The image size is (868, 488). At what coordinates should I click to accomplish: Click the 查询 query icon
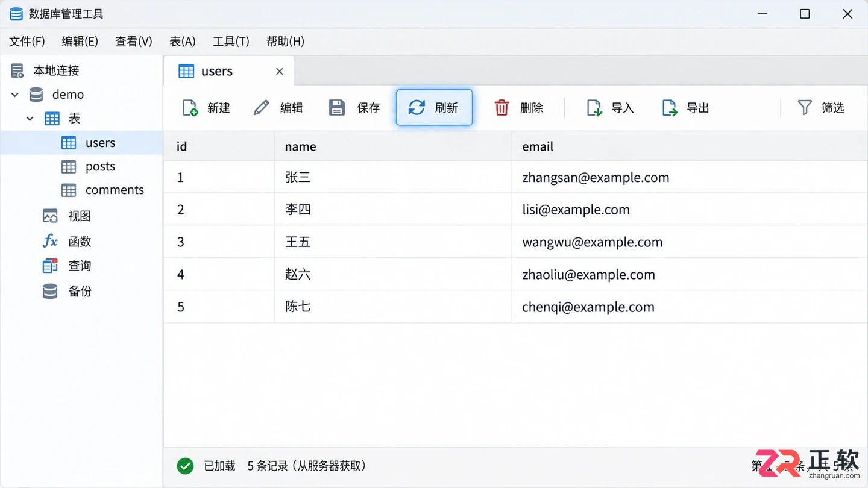tap(50, 266)
